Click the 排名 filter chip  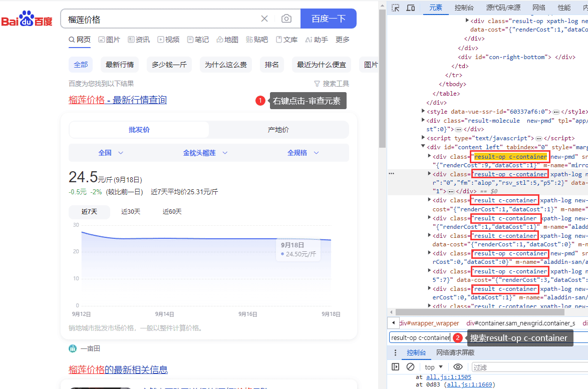pyautogui.click(x=272, y=65)
